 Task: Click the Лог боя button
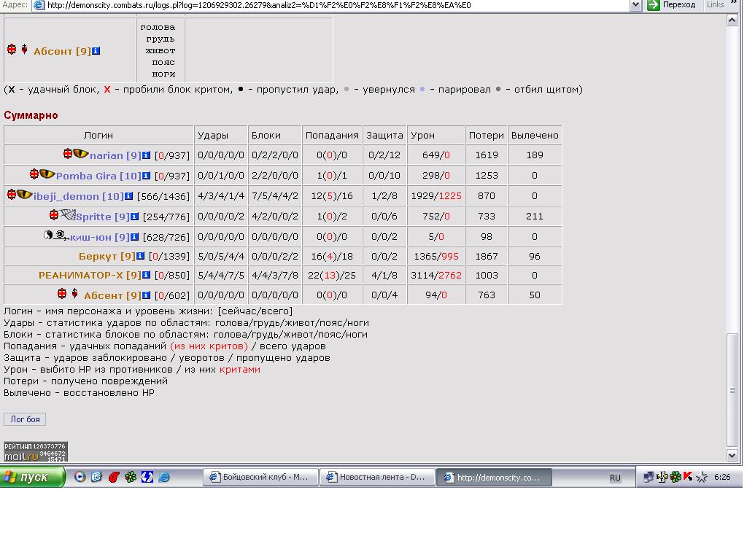26,419
